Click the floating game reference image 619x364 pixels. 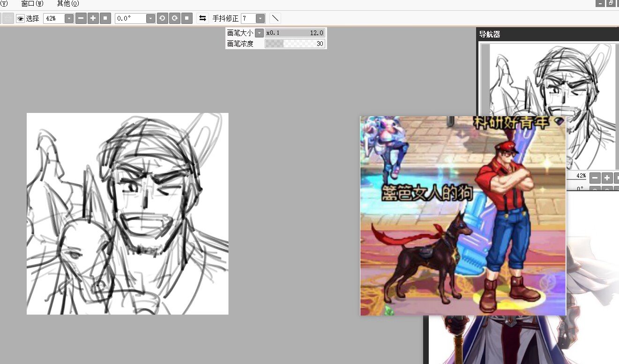pos(463,216)
